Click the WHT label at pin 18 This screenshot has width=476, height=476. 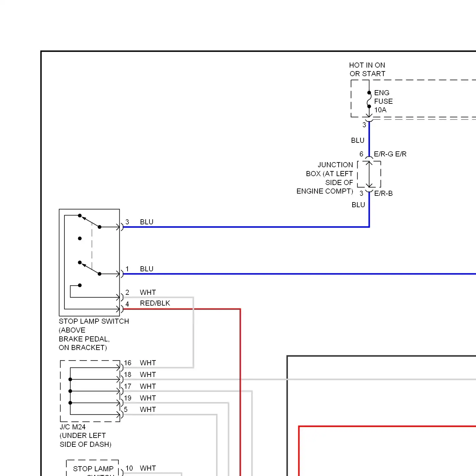coord(148,374)
